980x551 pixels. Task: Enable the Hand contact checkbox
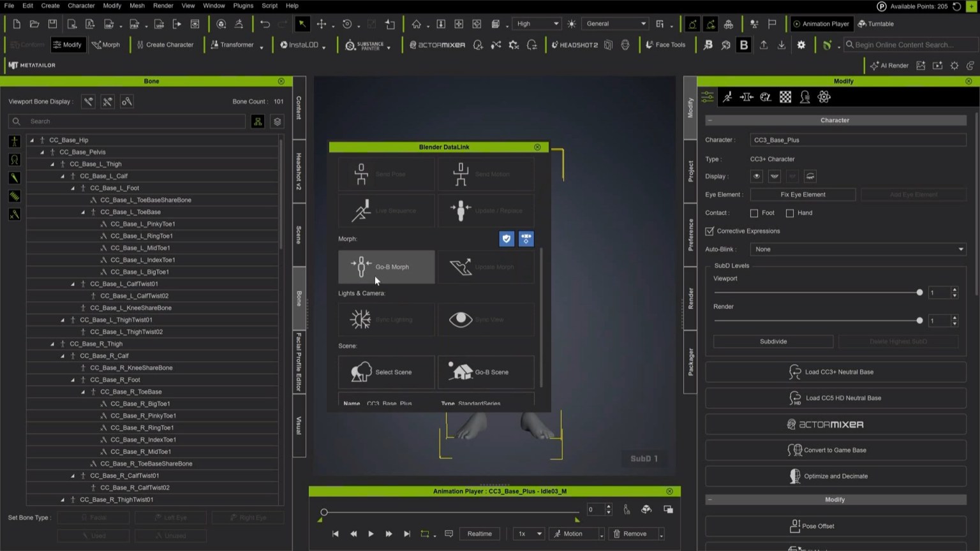coord(790,213)
